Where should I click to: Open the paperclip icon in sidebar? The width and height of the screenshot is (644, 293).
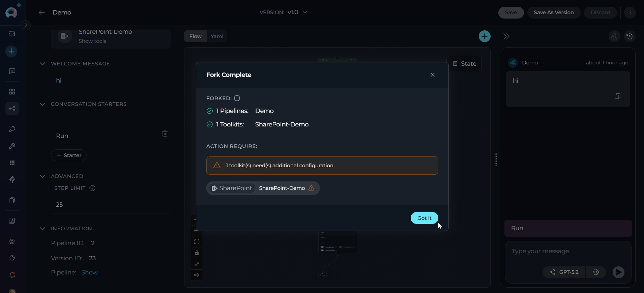point(12,180)
